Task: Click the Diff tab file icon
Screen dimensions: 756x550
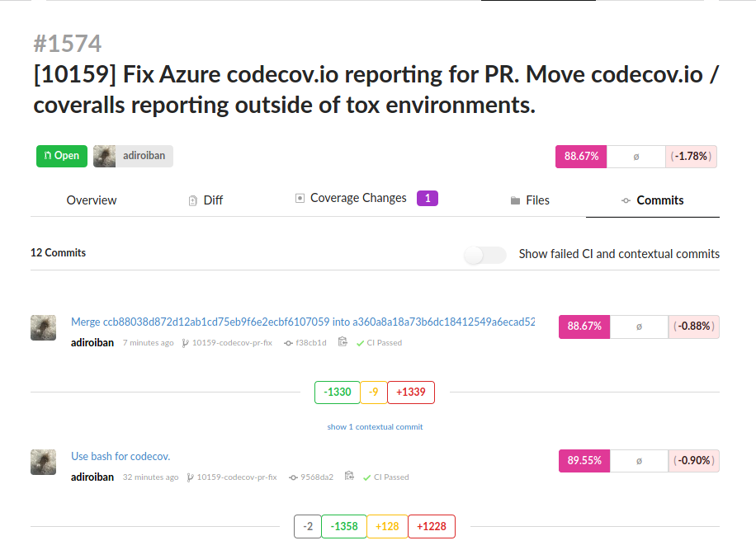Action: pyautogui.click(x=193, y=200)
